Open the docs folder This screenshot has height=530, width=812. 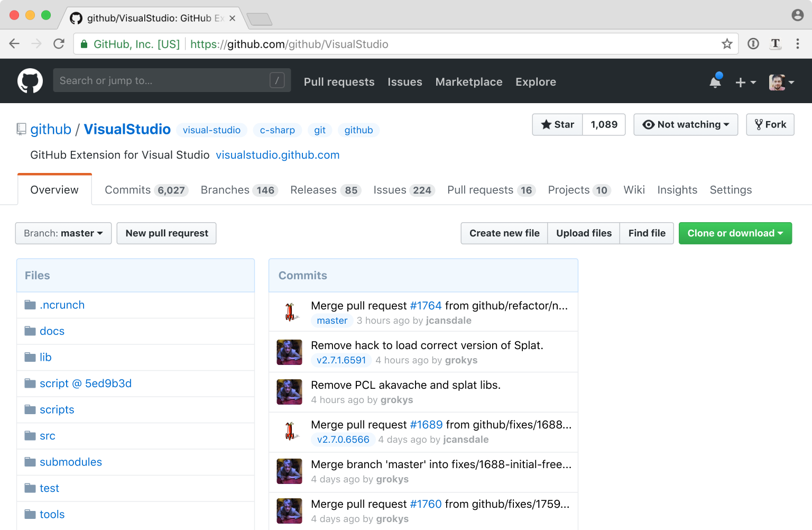[52, 331]
